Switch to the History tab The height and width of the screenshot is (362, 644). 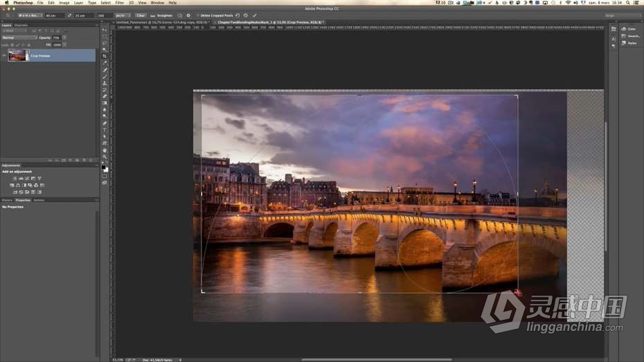[8, 200]
